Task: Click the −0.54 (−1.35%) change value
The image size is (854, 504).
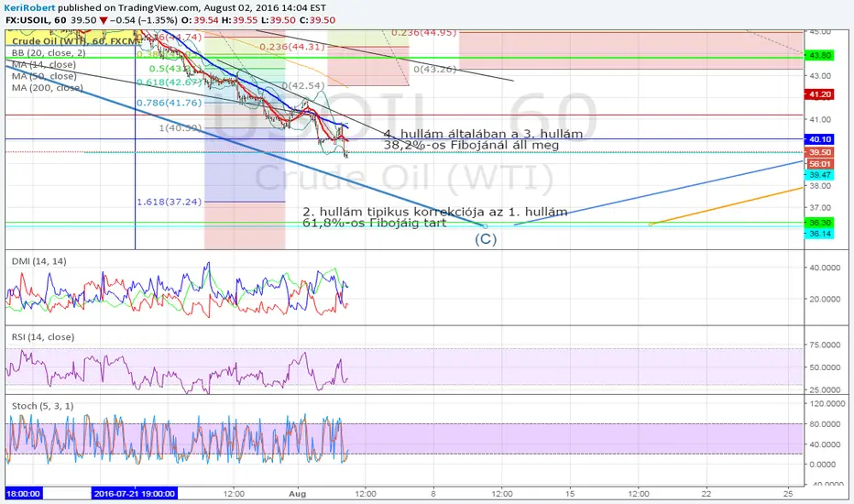Action: pyautogui.click(x=144, y=20)
